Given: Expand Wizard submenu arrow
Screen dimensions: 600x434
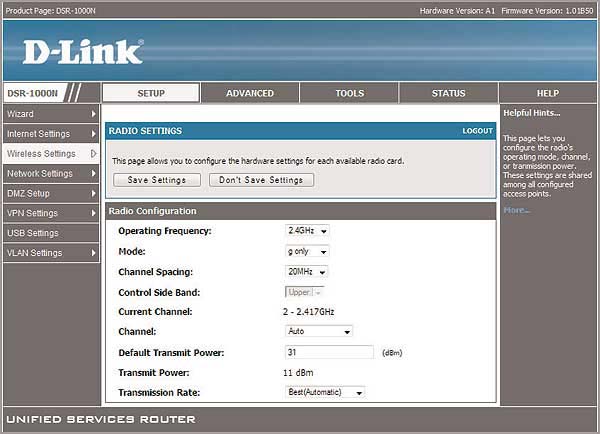Looking at the screenshot, I should 93,114.
